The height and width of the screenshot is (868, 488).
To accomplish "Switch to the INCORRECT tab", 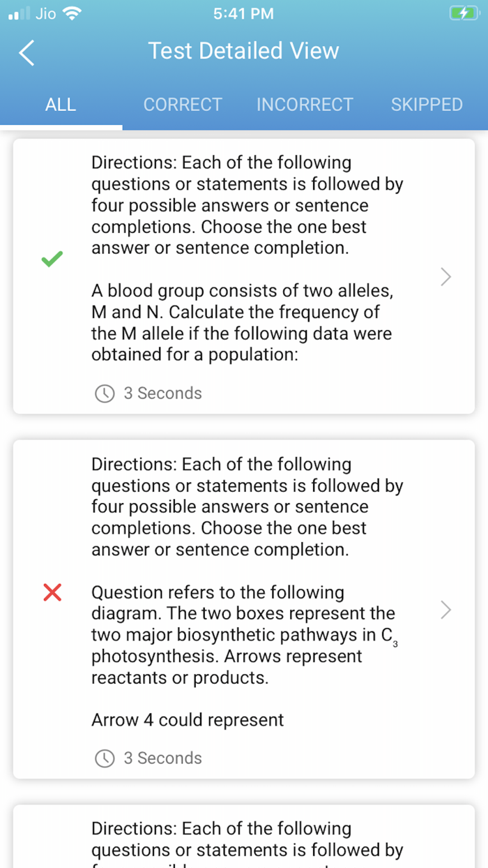I will 305,104.
